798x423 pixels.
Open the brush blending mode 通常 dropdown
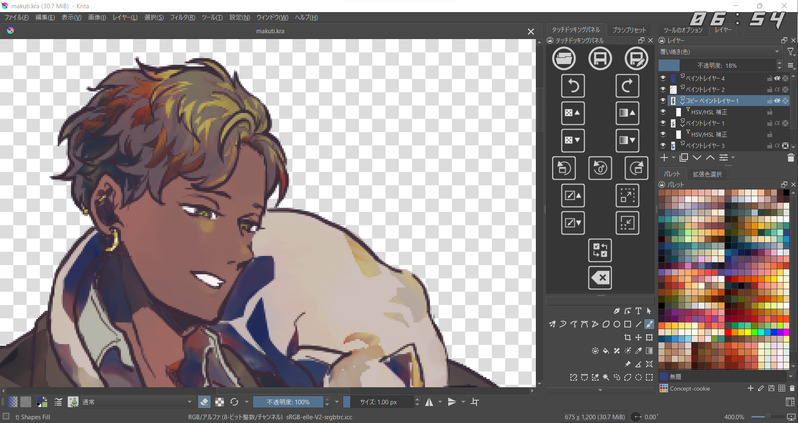(136, 402)
